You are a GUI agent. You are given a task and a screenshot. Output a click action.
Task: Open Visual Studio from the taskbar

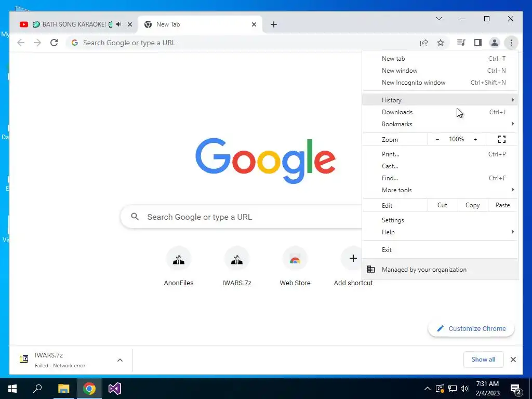click(x=115, y=389)
